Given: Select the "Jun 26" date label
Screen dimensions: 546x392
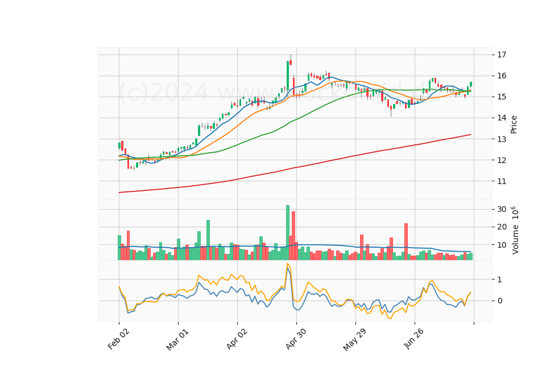Looking at the screenshot, I should tap(413, 339).
